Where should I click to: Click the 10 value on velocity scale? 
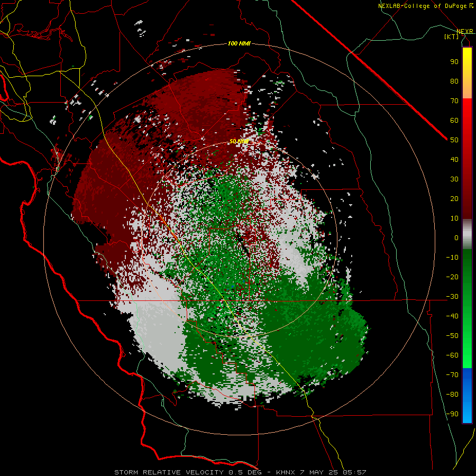(x=454, y=218)
